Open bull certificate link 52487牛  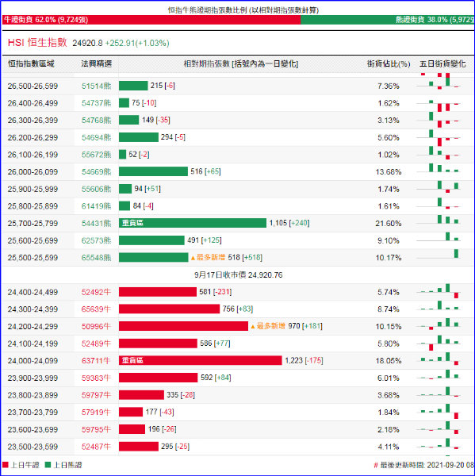(x=96, y=447)
